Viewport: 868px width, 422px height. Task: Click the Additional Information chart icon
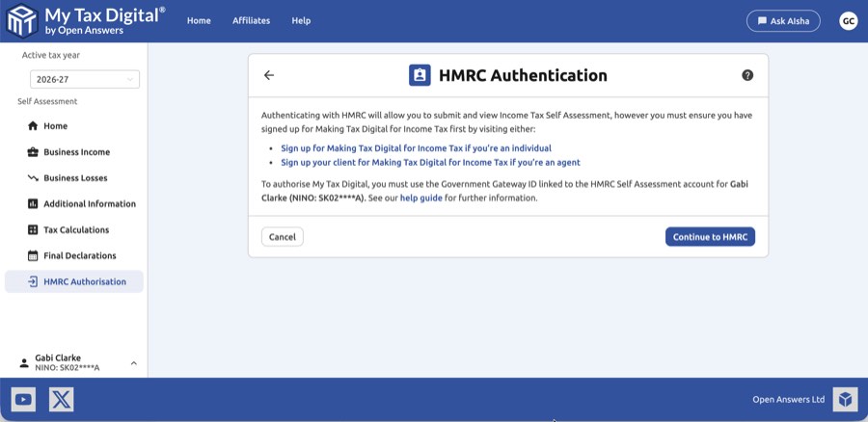(33, 204)
